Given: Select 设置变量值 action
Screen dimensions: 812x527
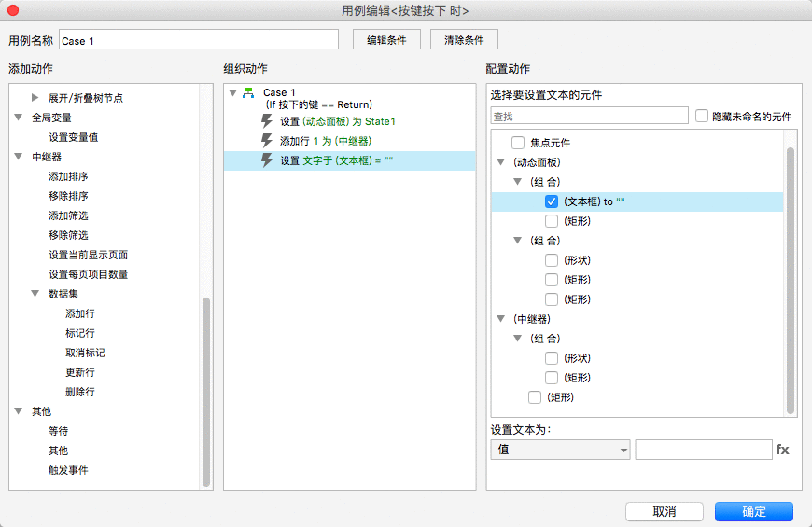Looking at the screenshot, I should 74,137.
